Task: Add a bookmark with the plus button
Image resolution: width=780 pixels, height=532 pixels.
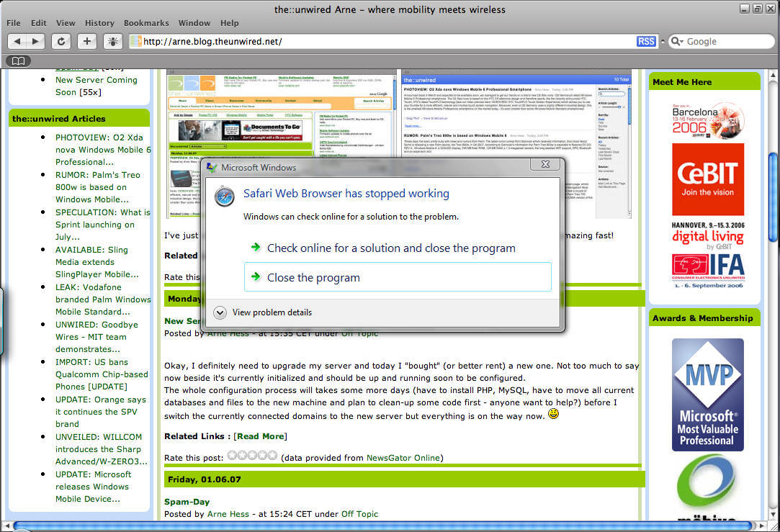Action: 86,42
